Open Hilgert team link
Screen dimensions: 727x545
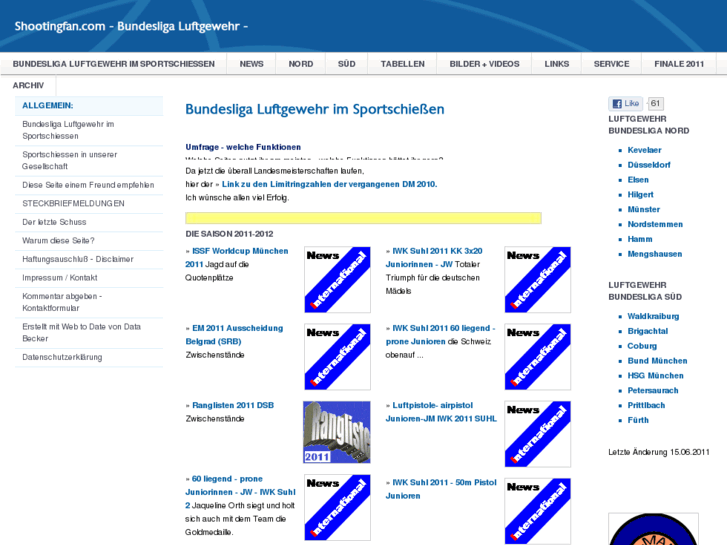(x=640, y=194)
